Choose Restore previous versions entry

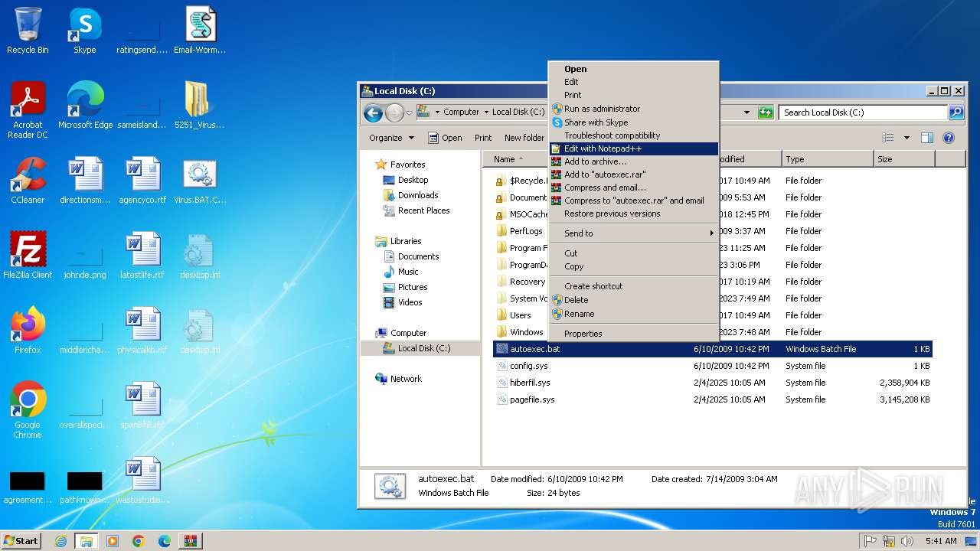(634, 214)
